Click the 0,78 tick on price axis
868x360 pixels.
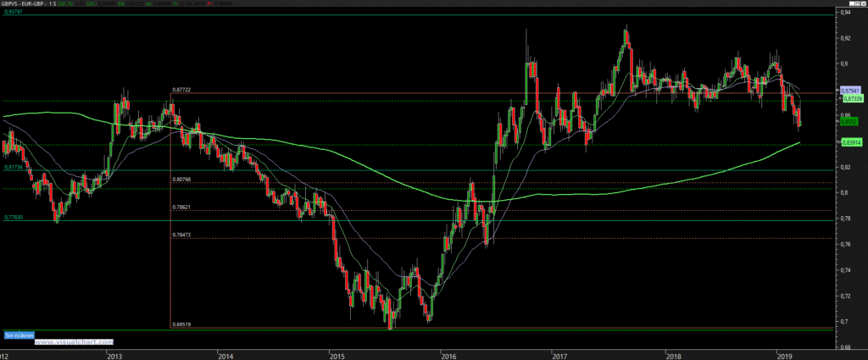click(x=845, y=219)
